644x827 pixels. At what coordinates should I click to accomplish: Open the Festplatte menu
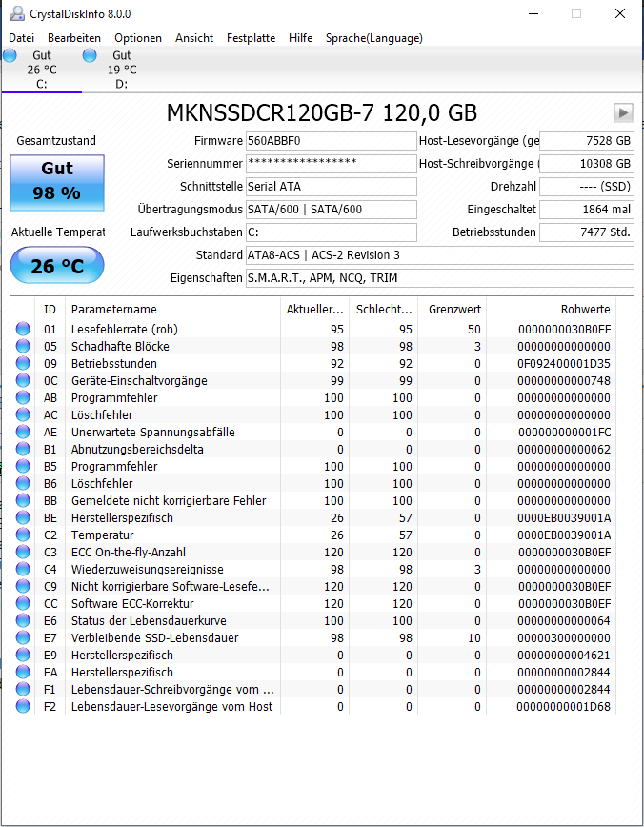coord(252,38)
